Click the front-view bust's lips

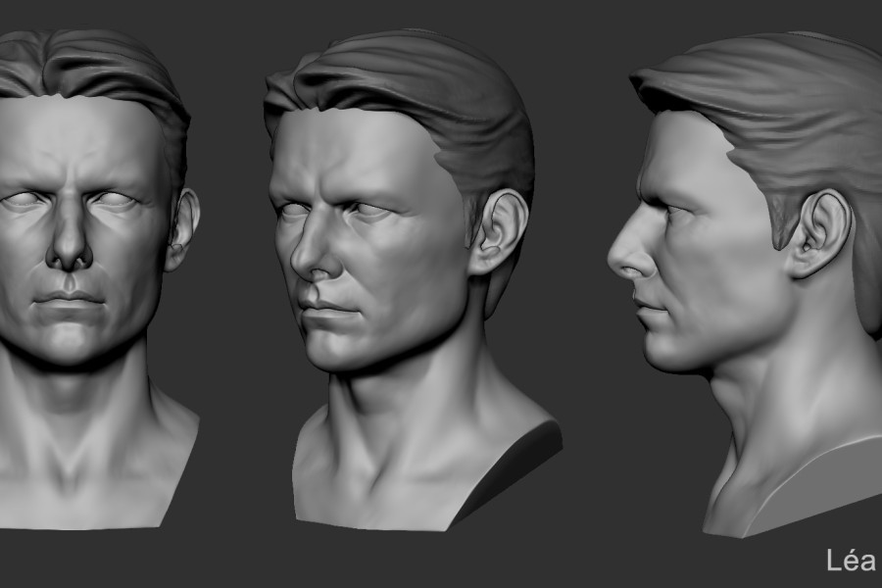(69, 299)
